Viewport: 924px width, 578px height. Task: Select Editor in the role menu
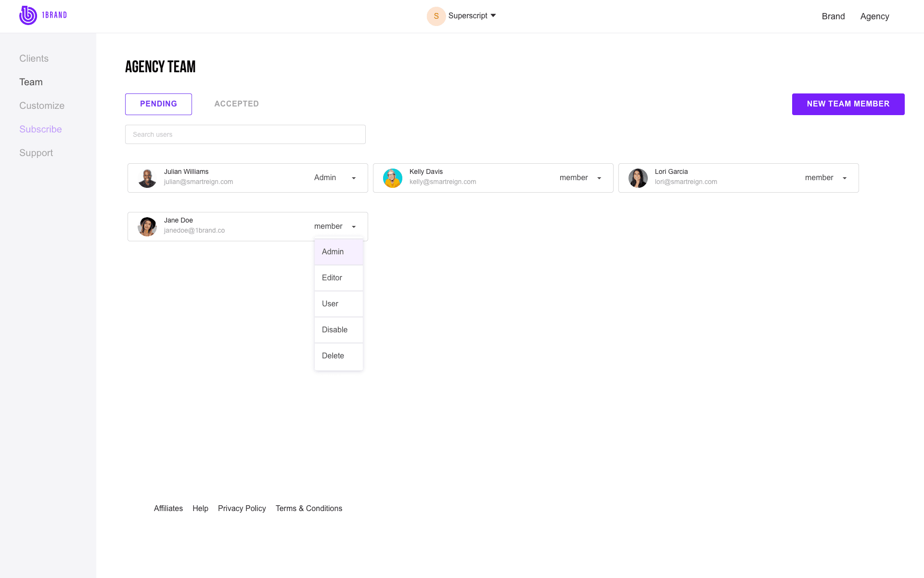pyautogui.click(x=338, y=278)
